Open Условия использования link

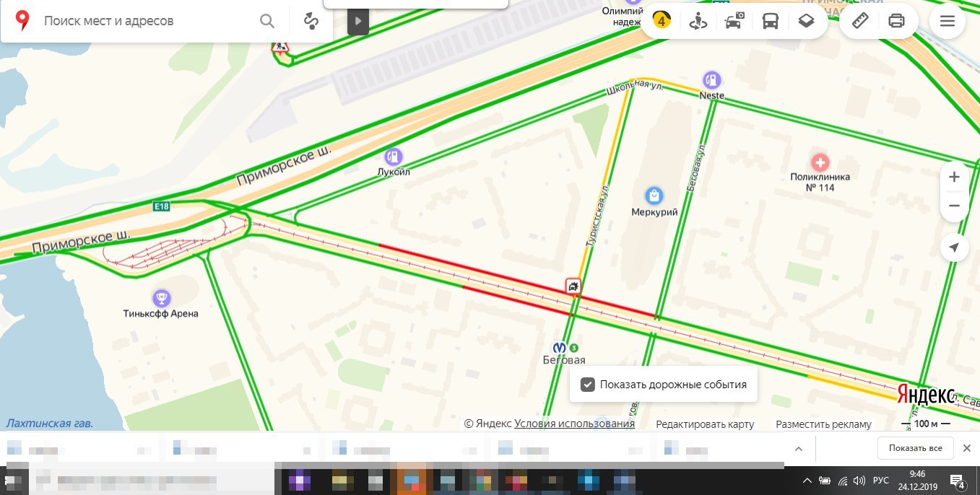(574, 424)
